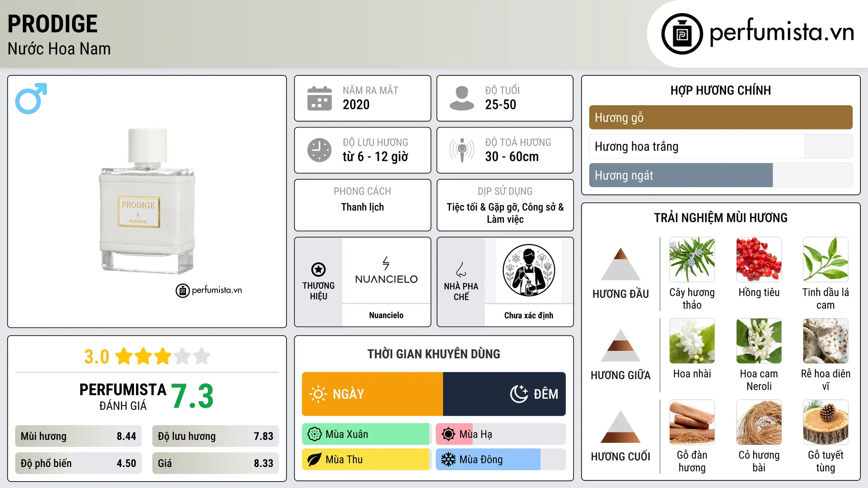
Task: Click the Độ phổ biến 4.50 score row
Action: point(78,463)
